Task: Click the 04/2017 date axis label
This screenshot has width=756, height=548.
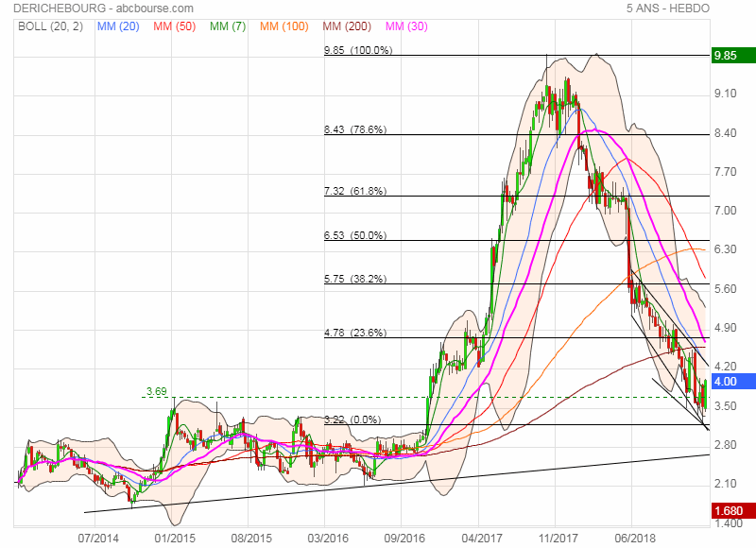Action: click(482, 538)
